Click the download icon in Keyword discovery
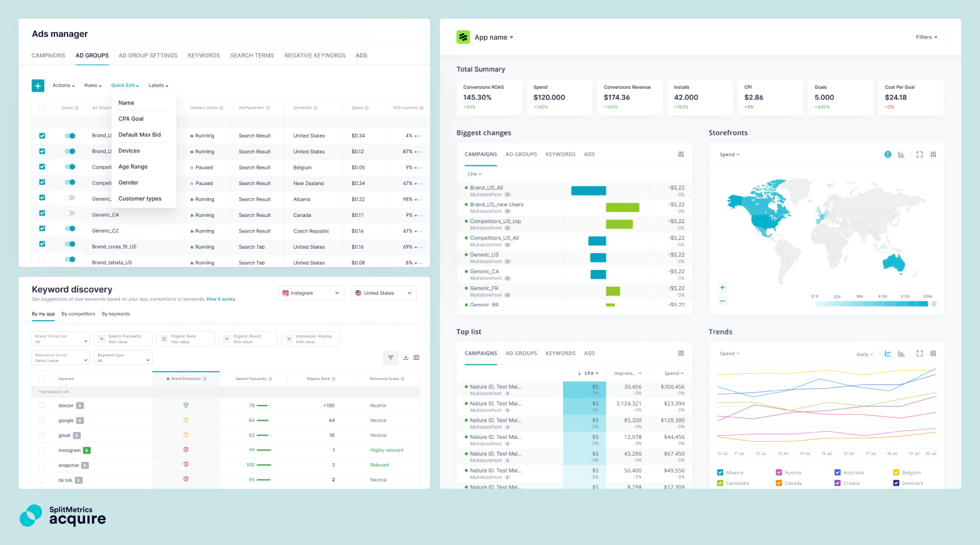The width and height of the screenshot is (980, 545). pyautogui.click(x=406, y=358)
